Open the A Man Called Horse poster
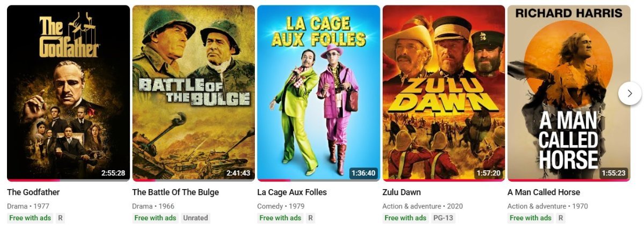Screen dimensions: 644x225 (x=569, y=93)
